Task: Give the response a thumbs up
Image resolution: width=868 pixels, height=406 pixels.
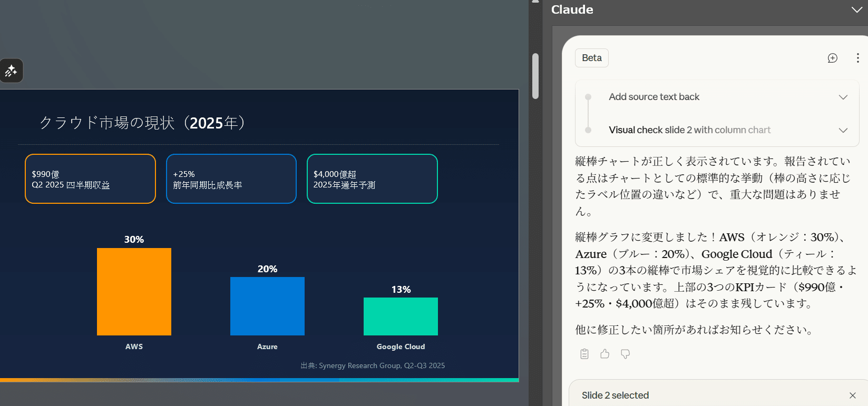Action: click(x=604, y=354)
